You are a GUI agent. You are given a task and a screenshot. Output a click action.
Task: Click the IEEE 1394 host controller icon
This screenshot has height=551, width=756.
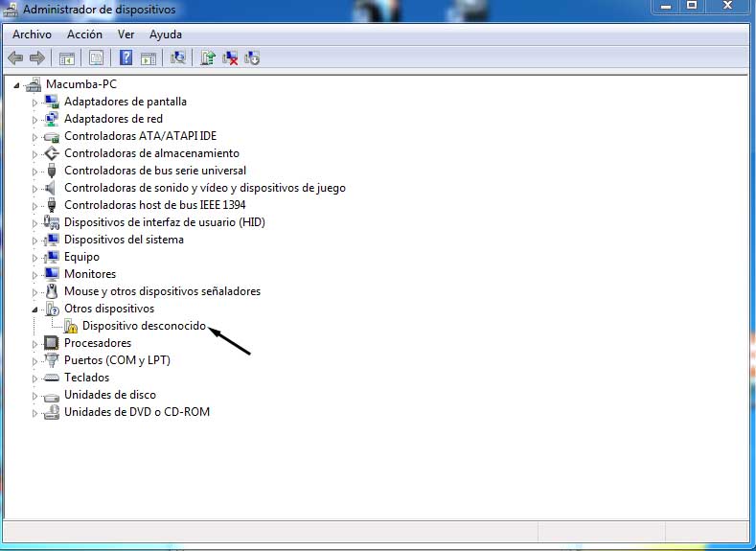tap(52, 205)
